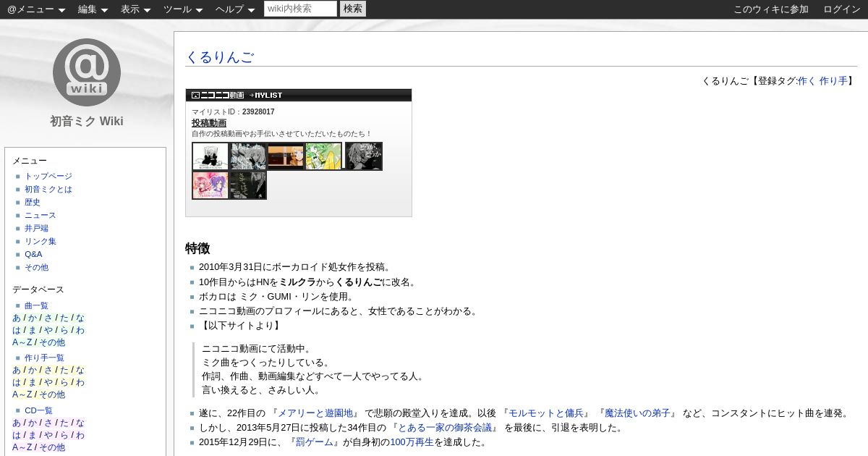Open the このウィキに参加 link

coord(771,9)
